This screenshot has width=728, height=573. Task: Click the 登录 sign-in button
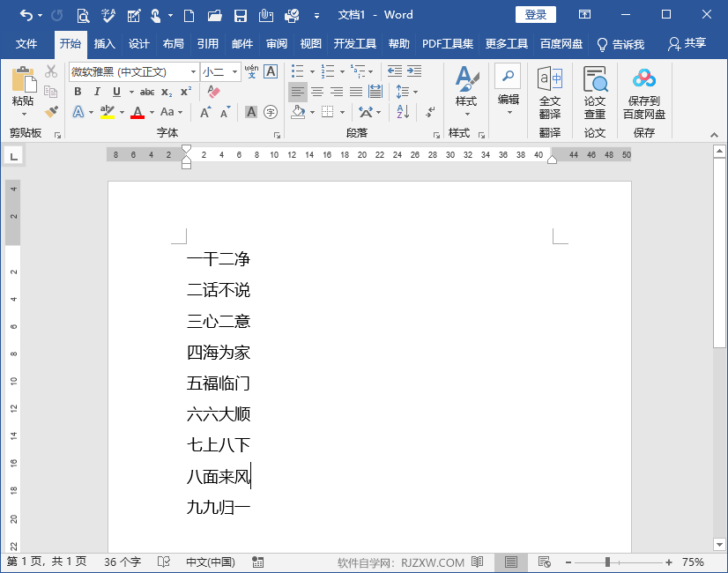(x=534, y=14)
